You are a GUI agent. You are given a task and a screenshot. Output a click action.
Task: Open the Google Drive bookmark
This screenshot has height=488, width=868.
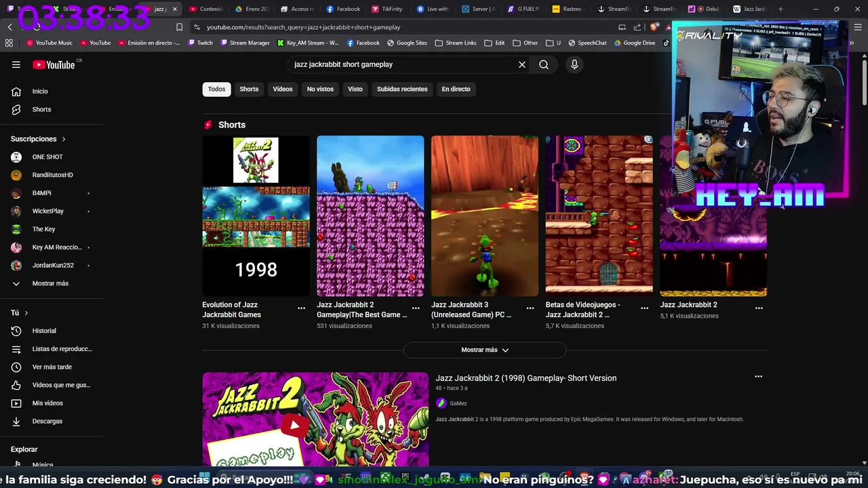point(635,43)
